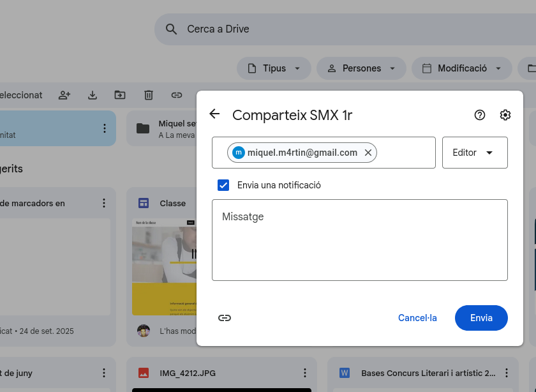Open share settings gear icon
The height and width of the screenshot is (392, 536).
coord(505,115)
